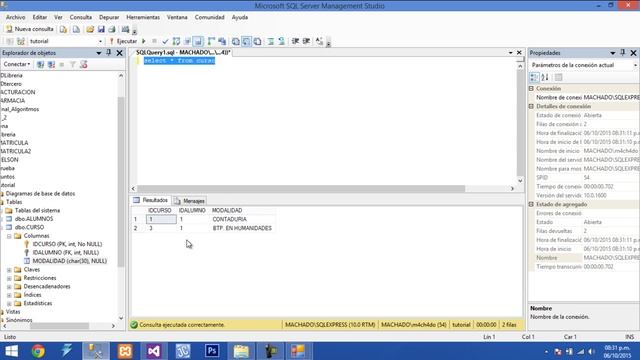The height and width of the screenshot is (360, 640).
Task: Select IDALUMNO foreign key column
Action: tap(66, 253)
